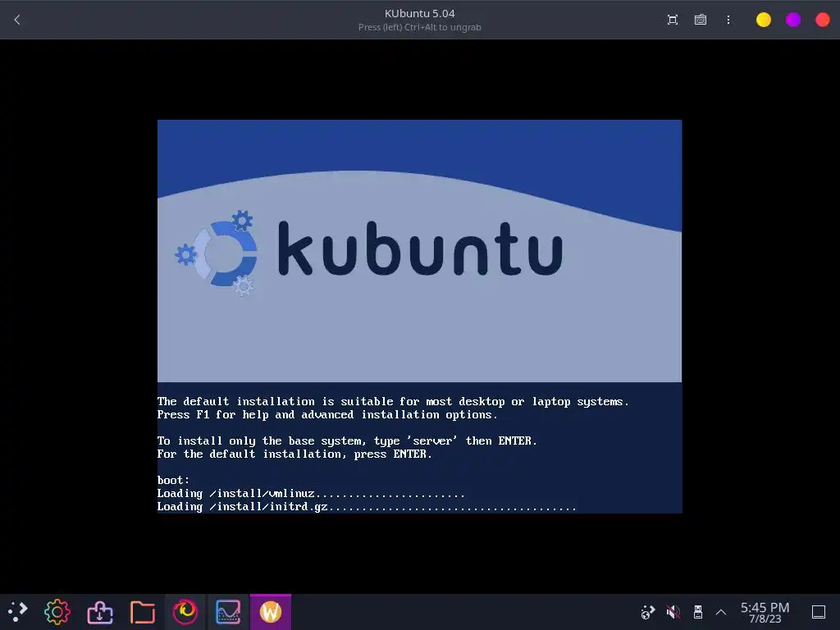The image size is (840, 630).
Task: Click the red close window button
Action: pos(822,20)
